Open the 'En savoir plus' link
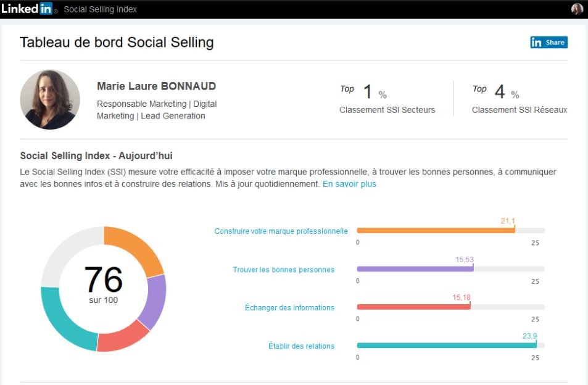The width and height of the screenshot is (588, 385). 349,184
